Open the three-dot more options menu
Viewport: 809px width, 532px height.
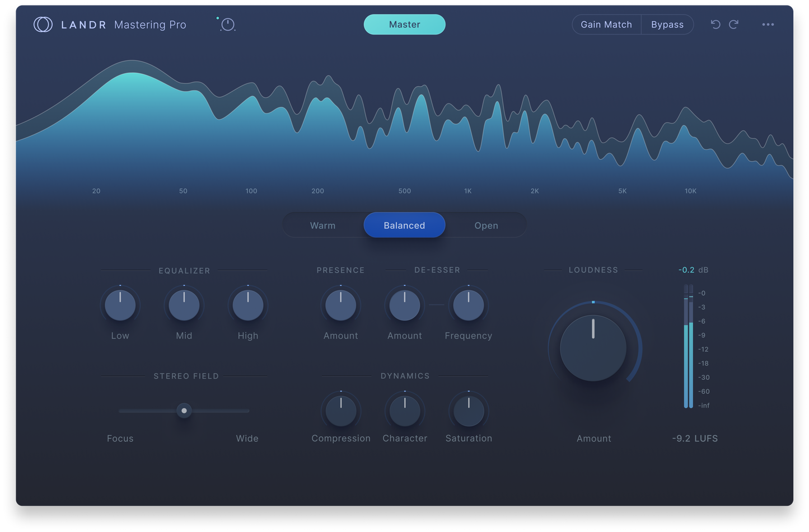click(768, 25)
